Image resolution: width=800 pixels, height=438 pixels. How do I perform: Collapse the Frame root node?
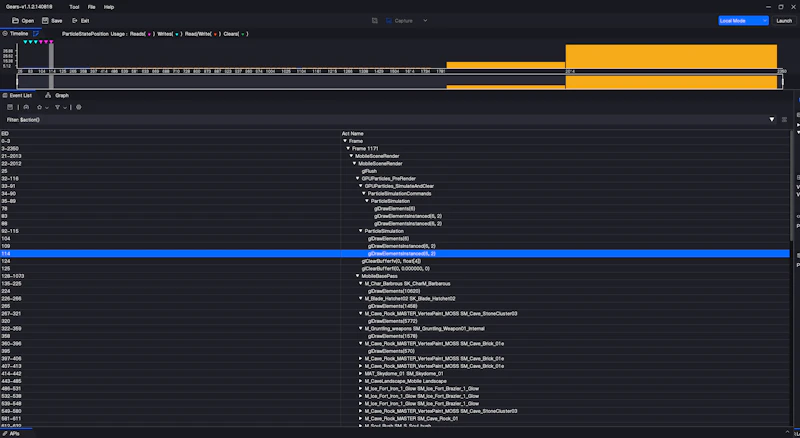tap(345, 141)
